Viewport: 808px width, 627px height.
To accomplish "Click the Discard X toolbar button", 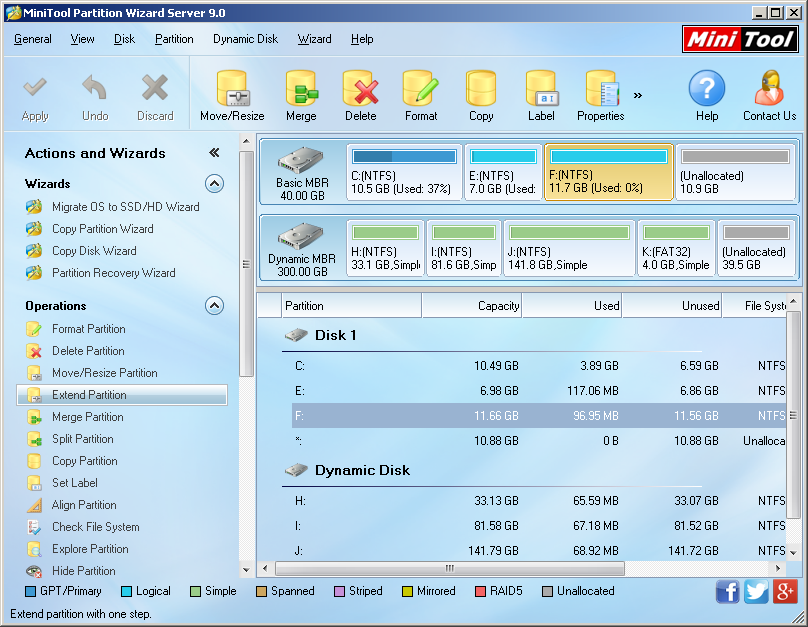I will pos(155,98).
